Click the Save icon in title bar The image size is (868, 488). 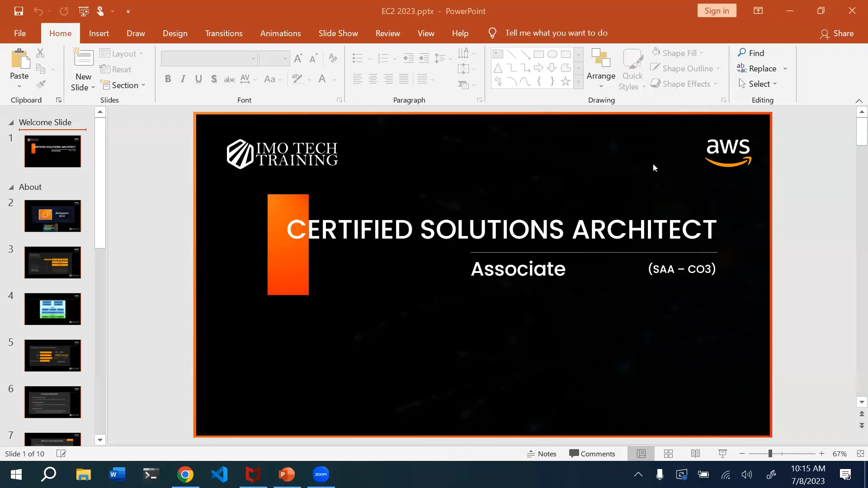point(19,11)
